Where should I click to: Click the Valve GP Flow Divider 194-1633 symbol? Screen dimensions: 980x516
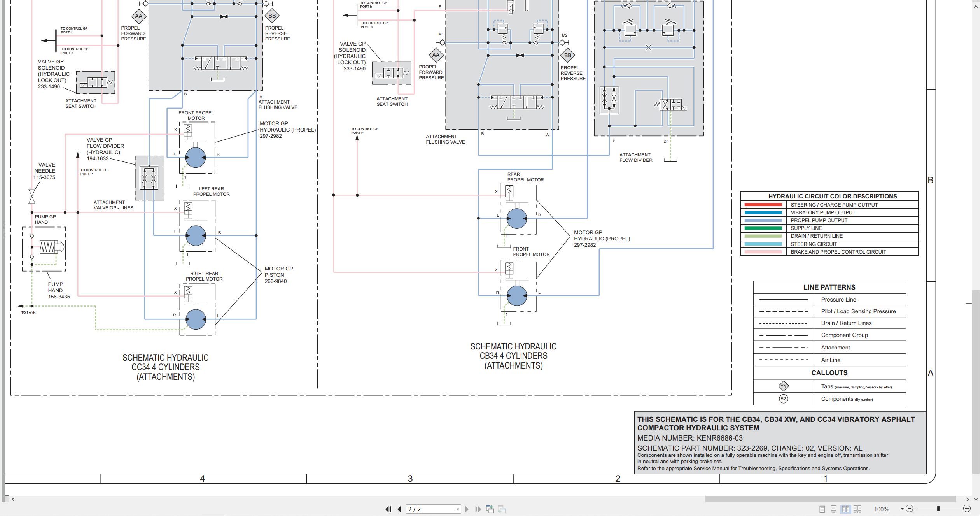point(149,178)
